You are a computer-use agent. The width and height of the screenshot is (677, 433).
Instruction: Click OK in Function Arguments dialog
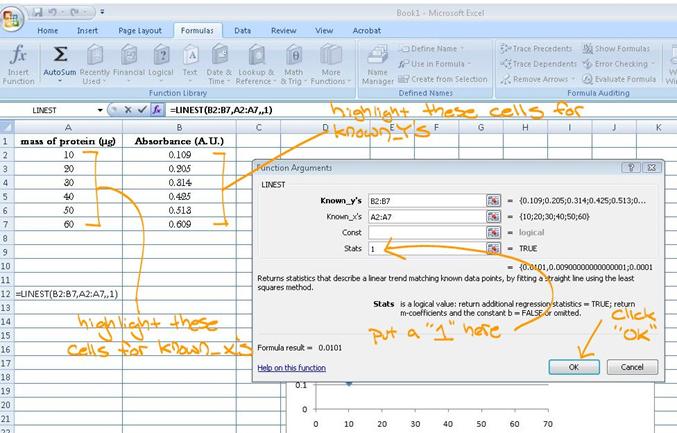coord(574,367)
